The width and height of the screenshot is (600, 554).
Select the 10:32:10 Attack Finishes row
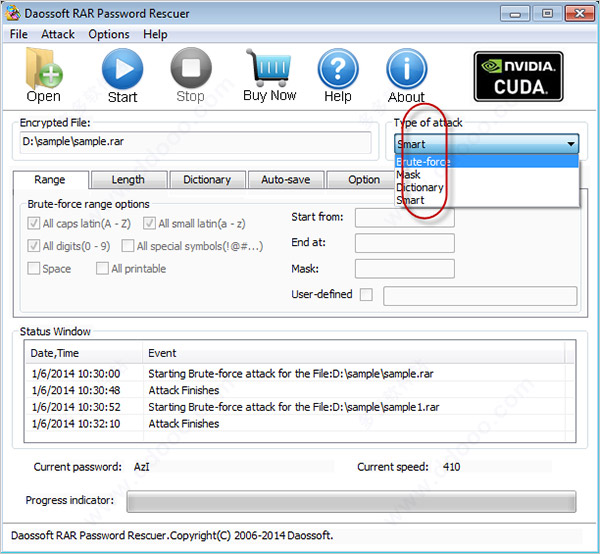(x=300, y=424)
